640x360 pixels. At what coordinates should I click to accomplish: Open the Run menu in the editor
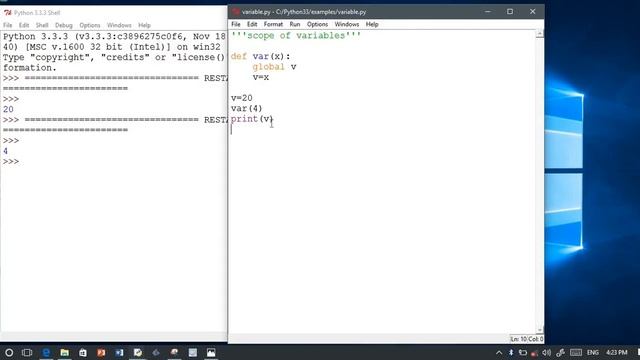[295, 24]
